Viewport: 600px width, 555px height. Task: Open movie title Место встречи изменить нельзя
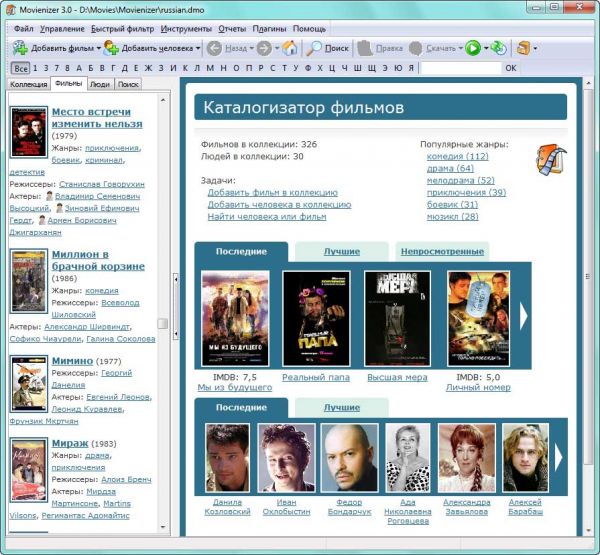pyautogui.click(x=97, y=118)
